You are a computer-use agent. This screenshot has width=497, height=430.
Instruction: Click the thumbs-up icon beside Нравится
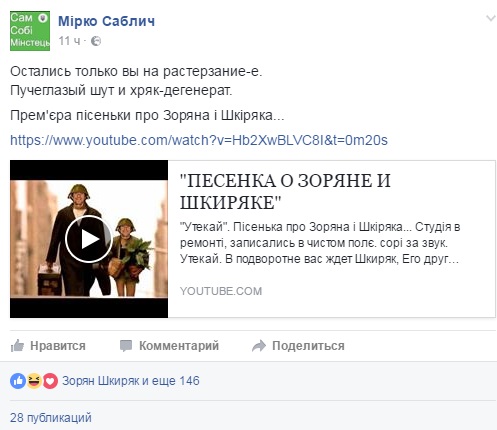tap(17, 346)
